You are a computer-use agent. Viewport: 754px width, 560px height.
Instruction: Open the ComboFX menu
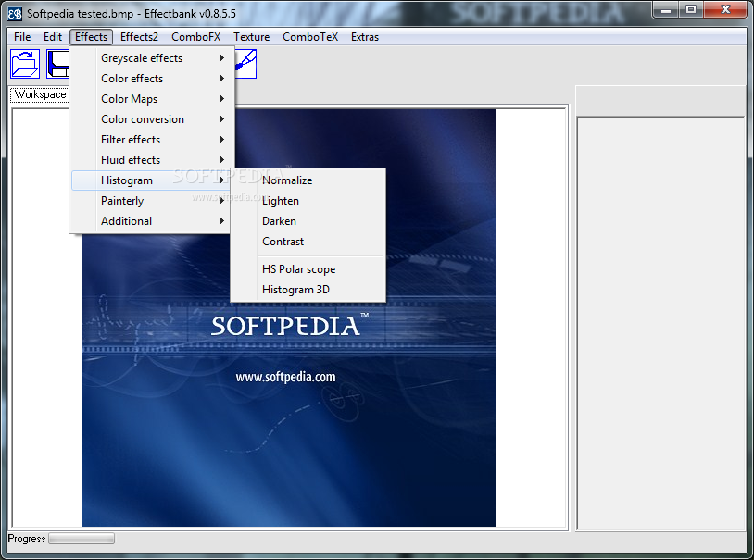[x=195, y=37]
